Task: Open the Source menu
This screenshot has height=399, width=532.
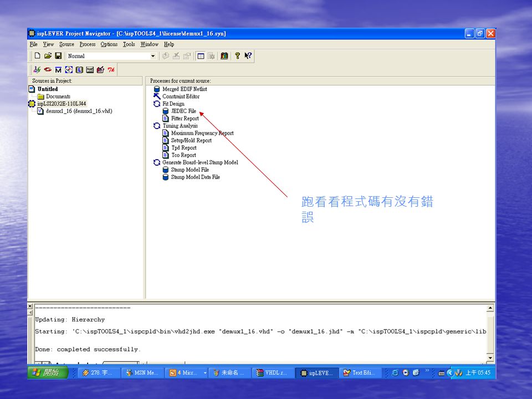Action: [66, 44]
